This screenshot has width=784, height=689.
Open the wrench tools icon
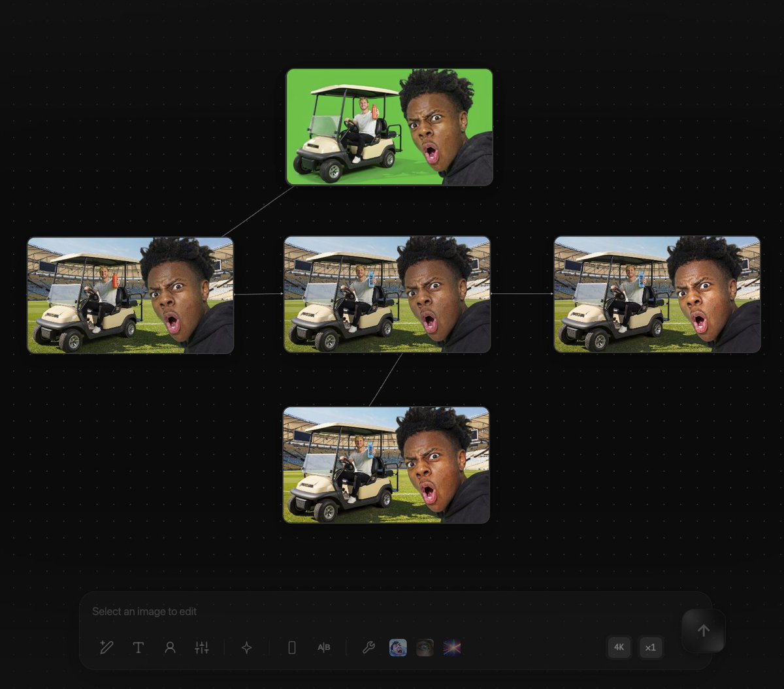[x=368, y=647]
